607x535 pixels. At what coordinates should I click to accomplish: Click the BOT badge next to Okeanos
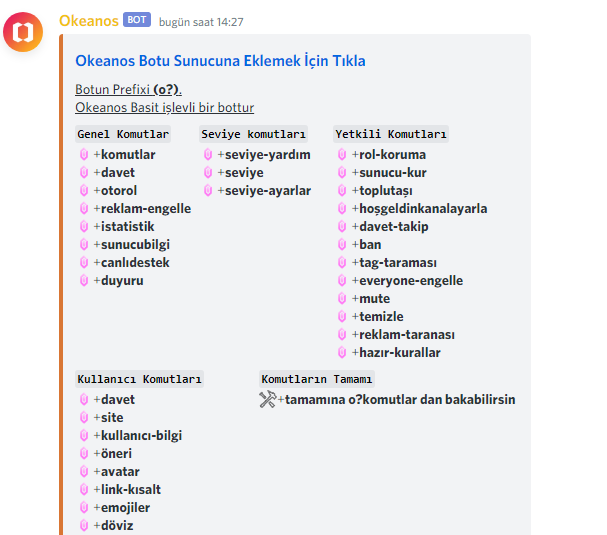(137, 20)
